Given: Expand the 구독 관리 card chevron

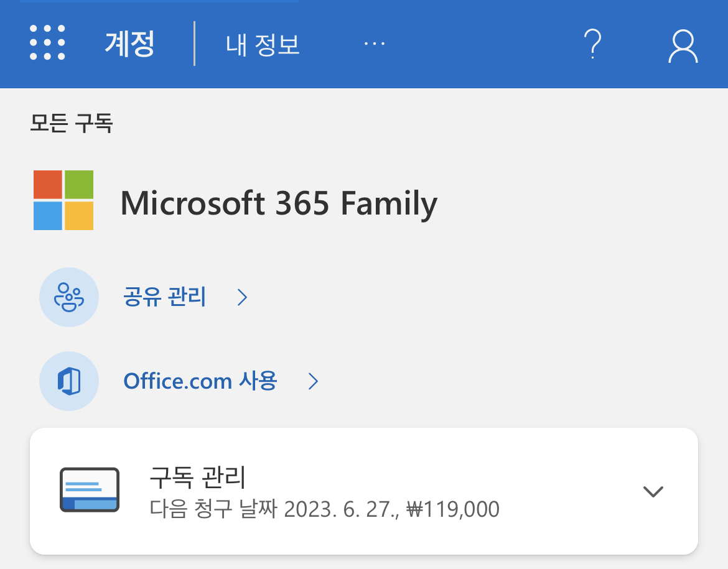Looking at the screenshot, I should 653,491.
